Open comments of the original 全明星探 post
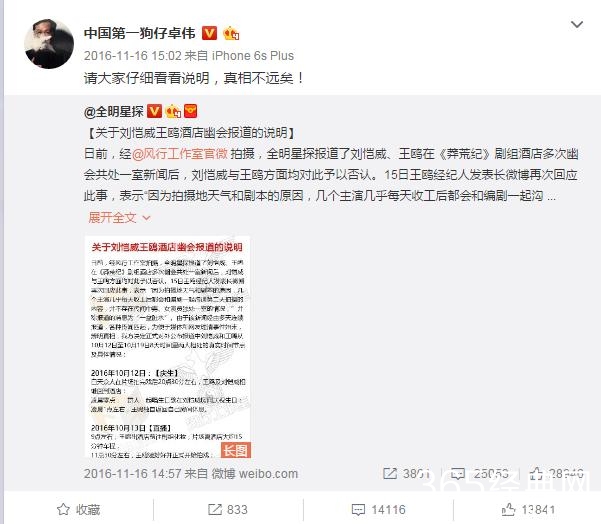 479,474
